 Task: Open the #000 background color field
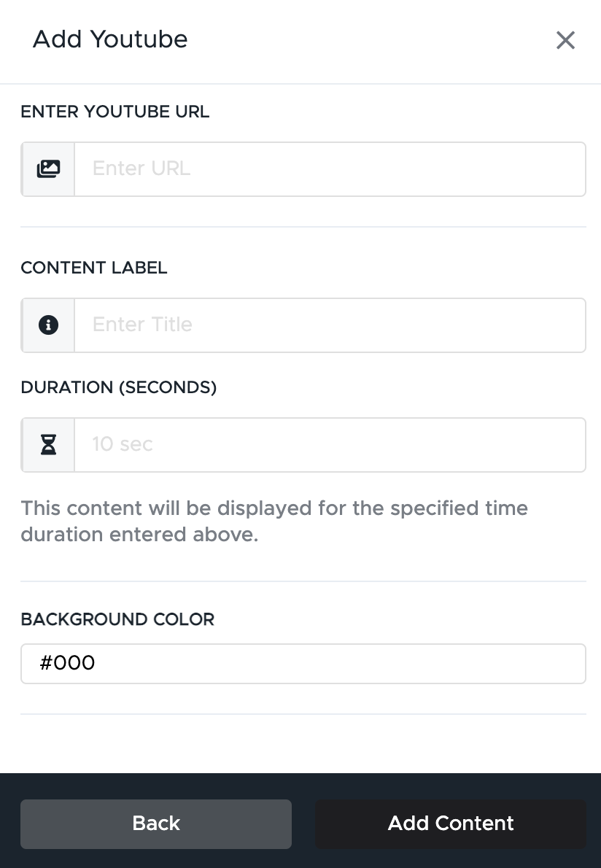(303, 663)
